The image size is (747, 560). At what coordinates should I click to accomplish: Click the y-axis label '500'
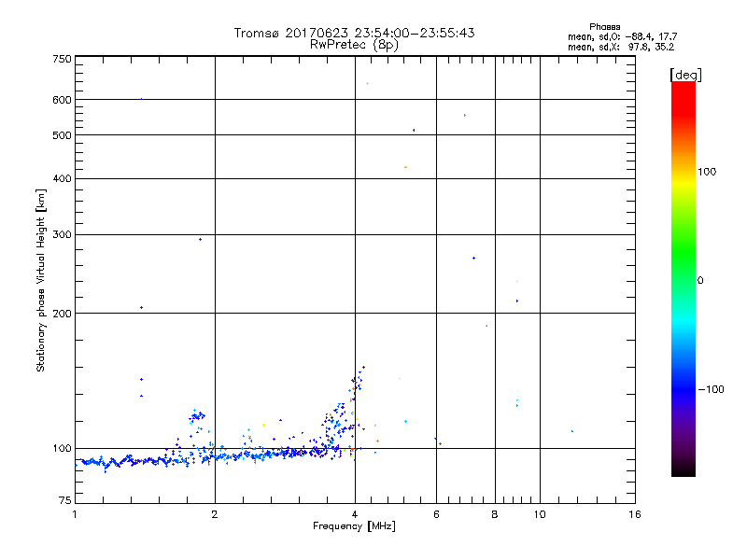click(62, 135)
